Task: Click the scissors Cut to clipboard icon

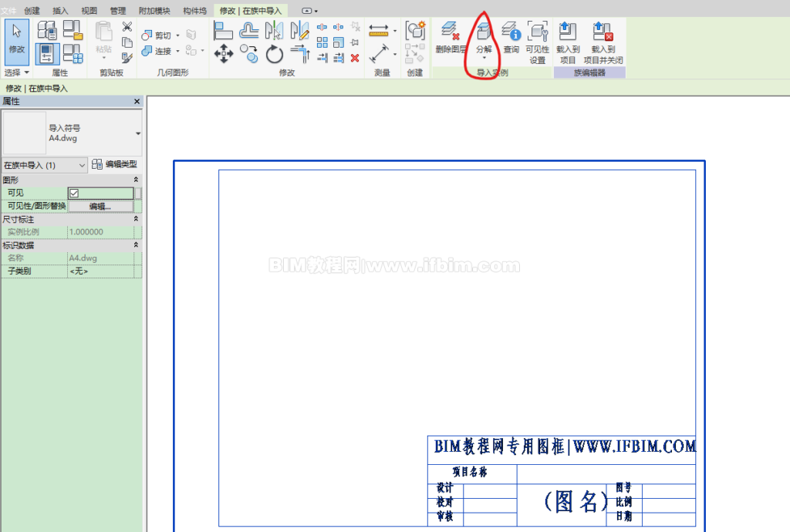Action: [127, 26]
